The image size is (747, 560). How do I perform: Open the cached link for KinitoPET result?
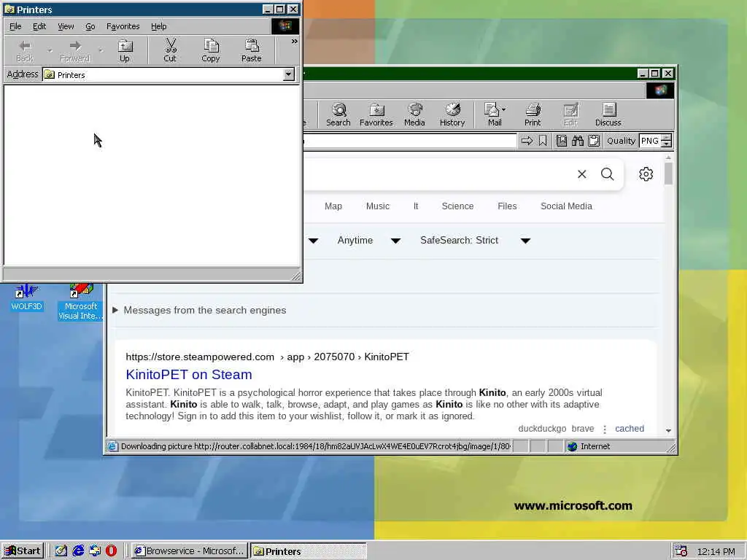point(630,429)
